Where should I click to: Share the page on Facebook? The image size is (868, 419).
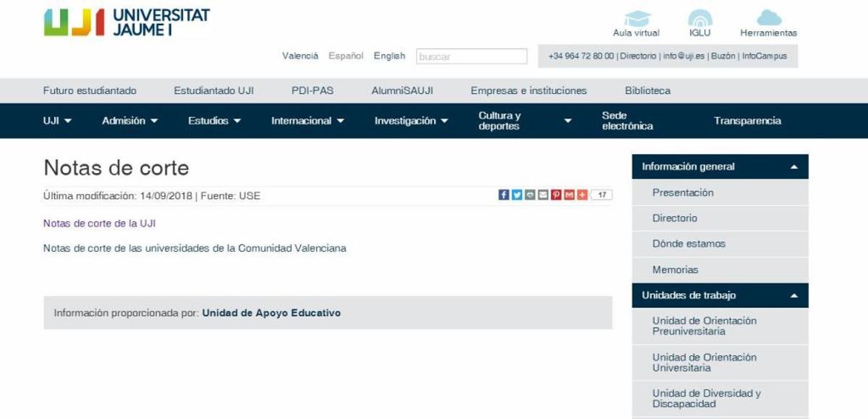[x=504, y=195]
